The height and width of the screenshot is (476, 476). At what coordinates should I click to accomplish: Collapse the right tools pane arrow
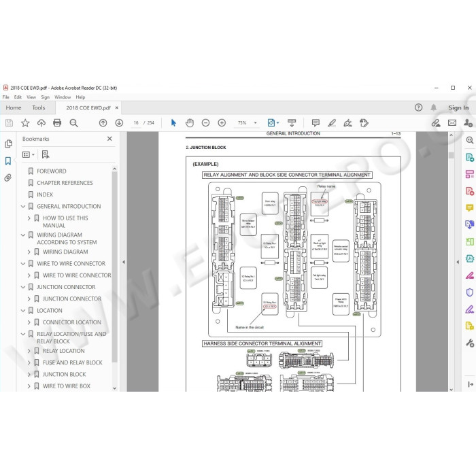pos(458,262)
